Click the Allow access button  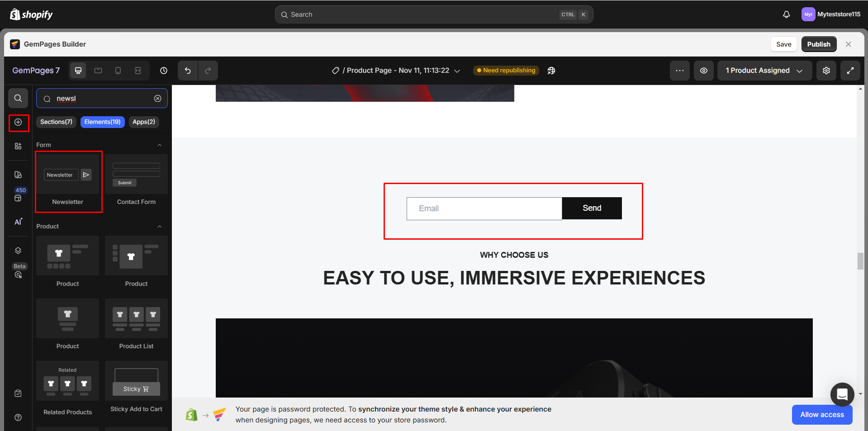(822, 414)
